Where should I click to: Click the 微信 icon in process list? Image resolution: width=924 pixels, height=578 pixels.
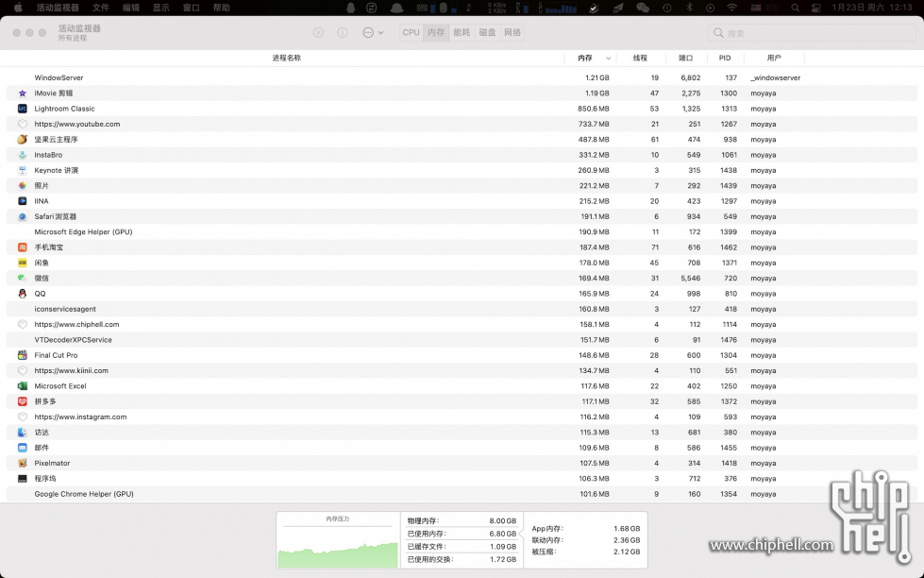(x=23, y=278)
